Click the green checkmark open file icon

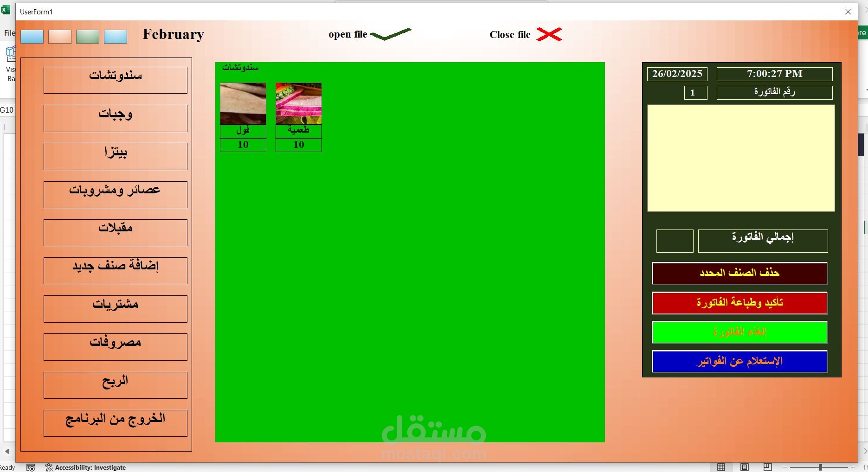point(391,34)
